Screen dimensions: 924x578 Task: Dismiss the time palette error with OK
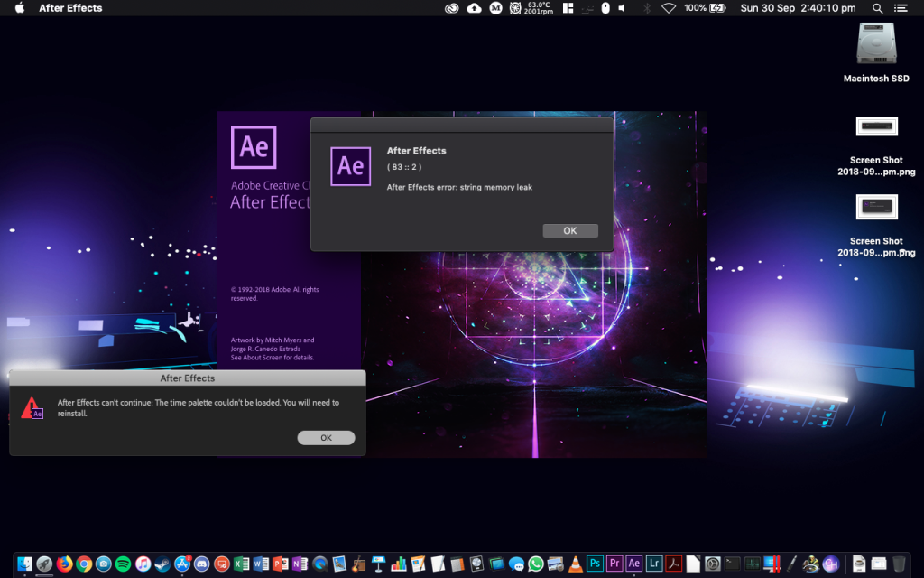[x=326, y=438]
